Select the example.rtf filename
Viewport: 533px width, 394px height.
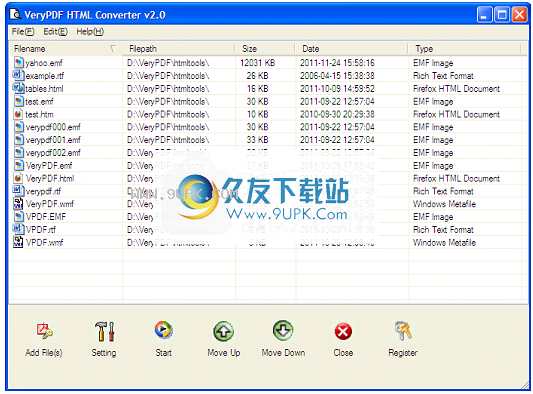(x=45, y=76)
